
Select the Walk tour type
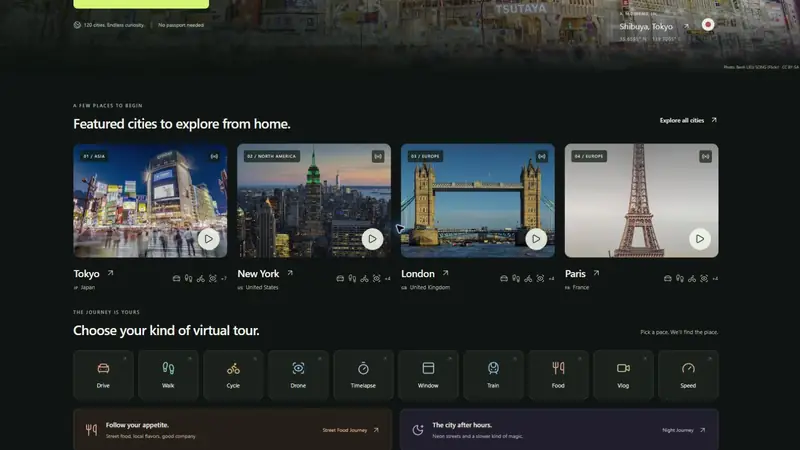coord(168,374)
